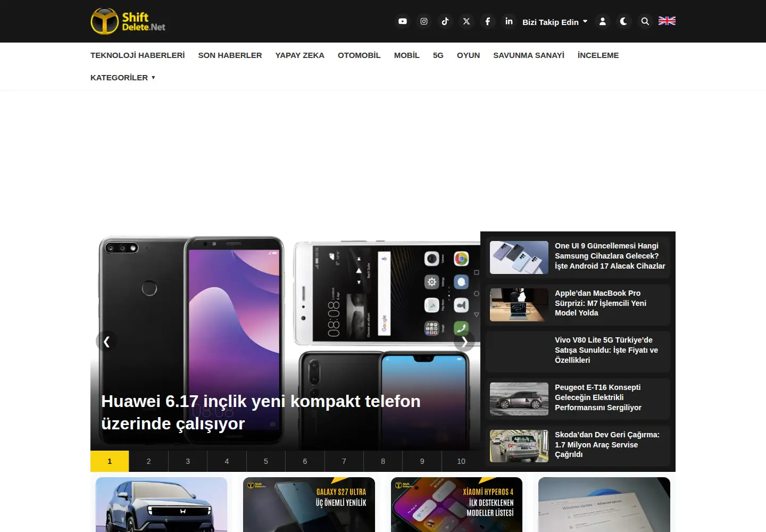Open the X (Twitter) icon
This screenshot has height=532, width=766.
point(467,21)
